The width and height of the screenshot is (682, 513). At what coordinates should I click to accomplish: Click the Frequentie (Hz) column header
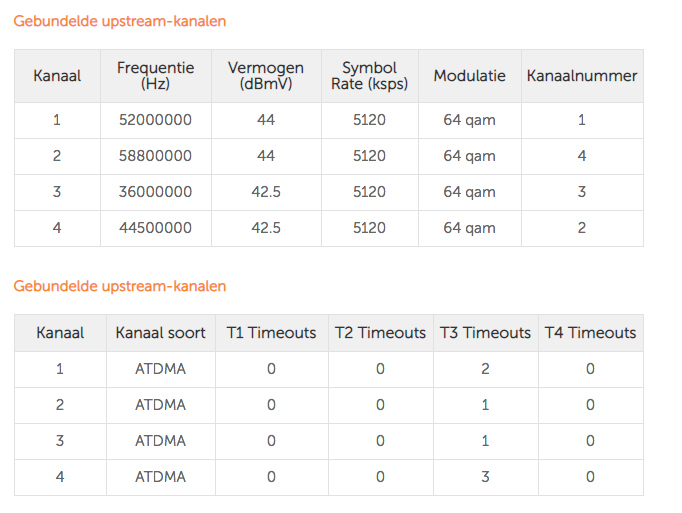click(x=155, y=76)
